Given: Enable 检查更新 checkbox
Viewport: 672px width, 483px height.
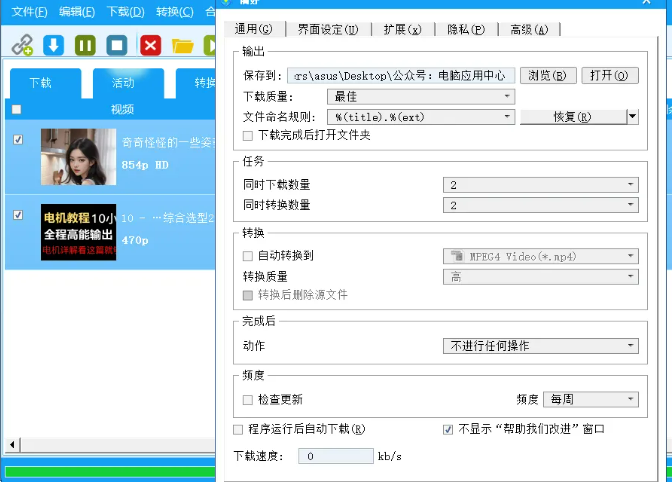Looking at the screenshot, I should click(x=248, y=400).
